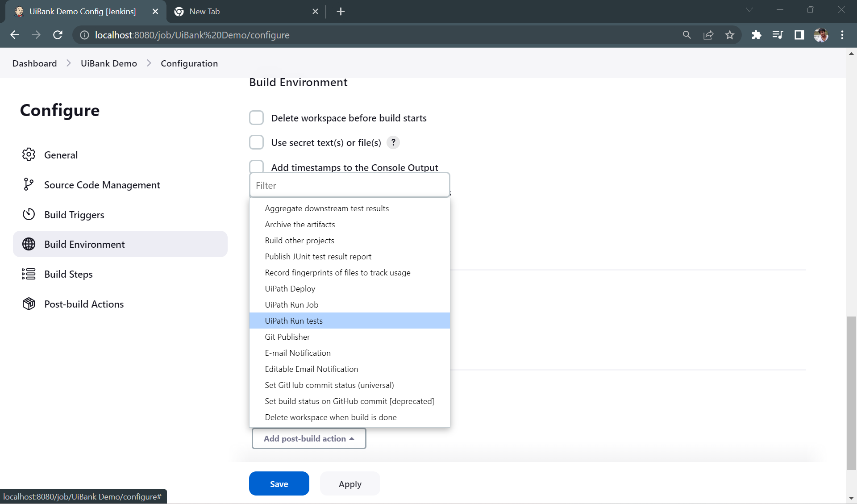Click the Build Triggers clock icon
This screenshot has width=857, height=504.
tap(29, 214)
